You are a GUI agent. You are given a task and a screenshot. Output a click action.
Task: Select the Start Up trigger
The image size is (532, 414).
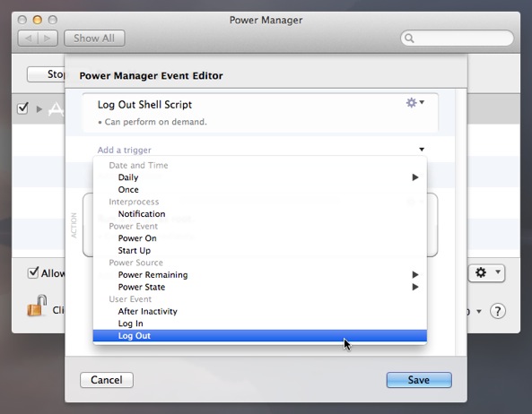tap(260, 251)
